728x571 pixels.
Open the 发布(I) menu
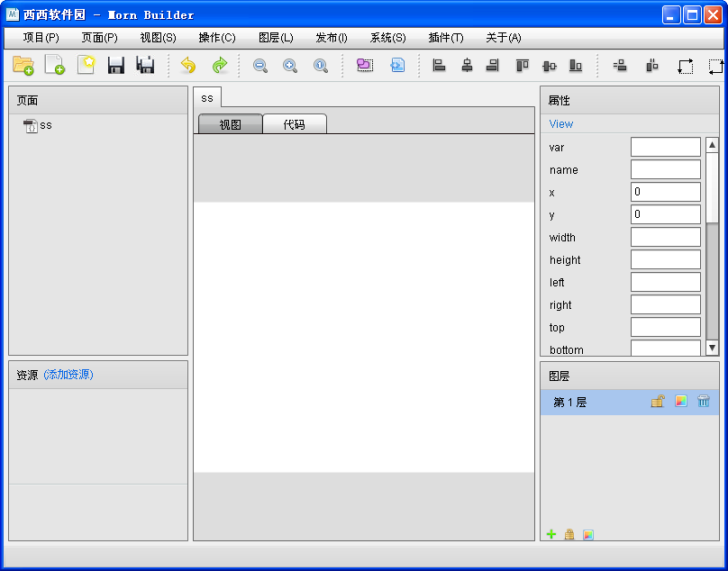coord(331,38)
